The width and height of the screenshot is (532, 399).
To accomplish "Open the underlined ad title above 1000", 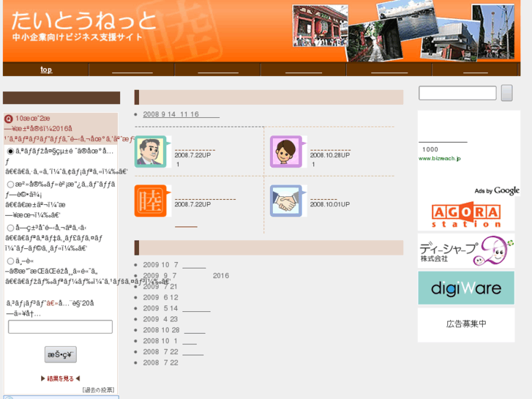I will (443, 139).
